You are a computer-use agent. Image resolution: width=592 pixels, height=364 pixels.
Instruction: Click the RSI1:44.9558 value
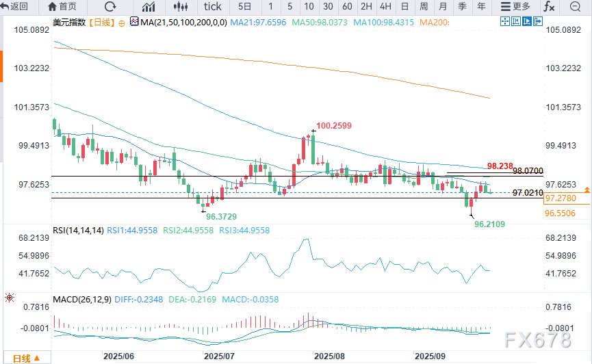[132, 231]
